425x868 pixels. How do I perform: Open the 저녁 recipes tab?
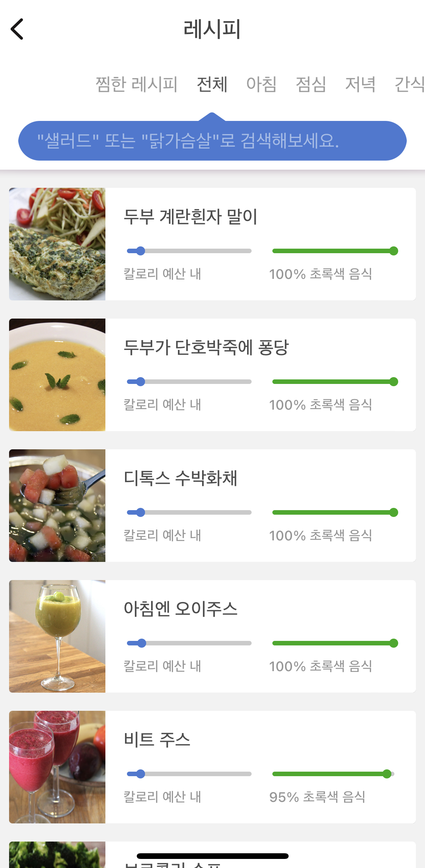point(360,84)
